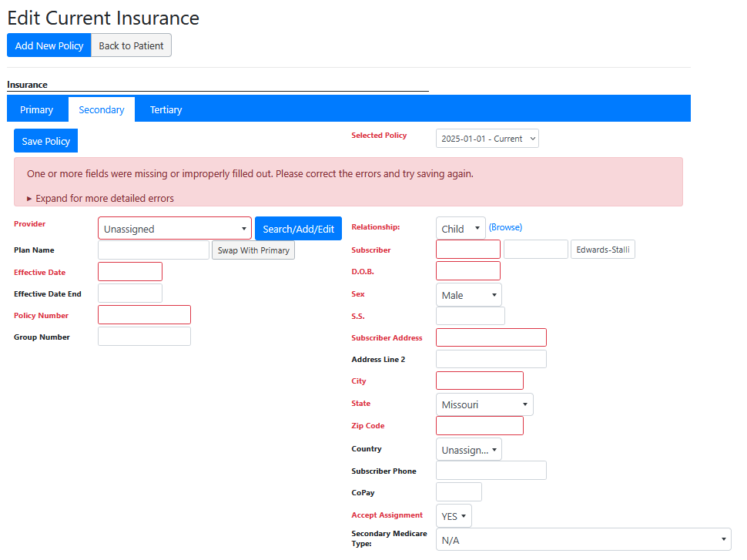The height and width of the screenshot is (560, 747).
Task: Open the Secondary Medicare Type dropdown
Action: click(x=583, y=539)
